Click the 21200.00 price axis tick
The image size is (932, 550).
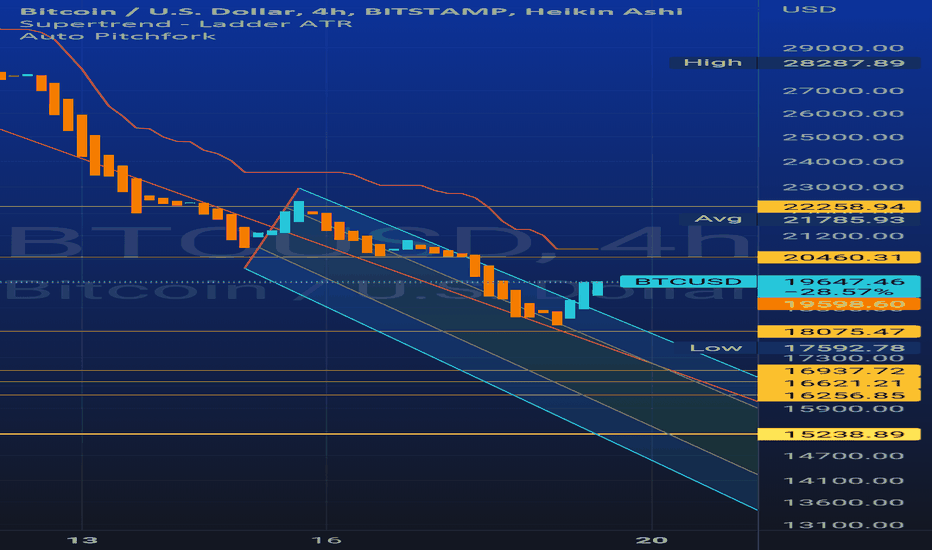click(x=843, y=236)
